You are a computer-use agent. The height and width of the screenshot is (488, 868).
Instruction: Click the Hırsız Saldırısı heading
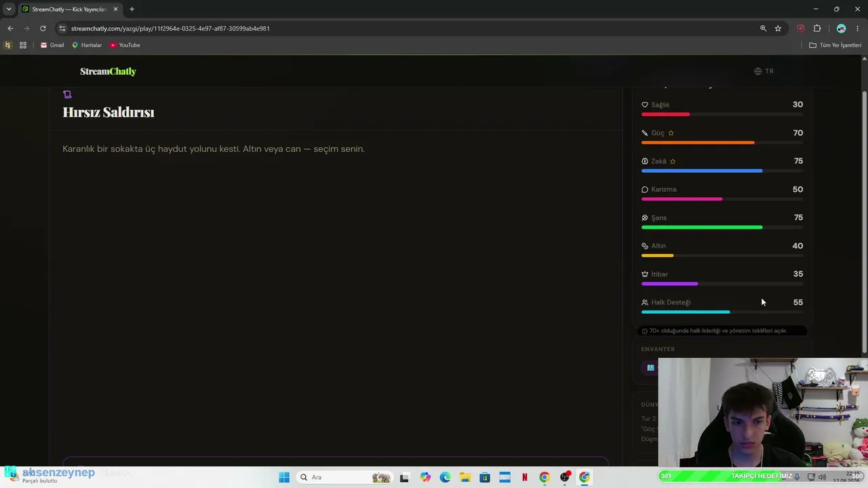tap(108, 113)
